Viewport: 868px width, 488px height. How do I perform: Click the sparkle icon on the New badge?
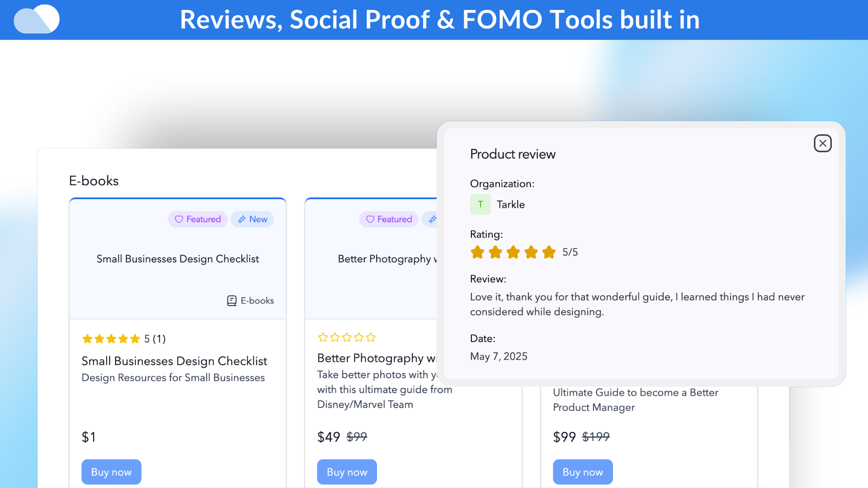click(242, 219)
